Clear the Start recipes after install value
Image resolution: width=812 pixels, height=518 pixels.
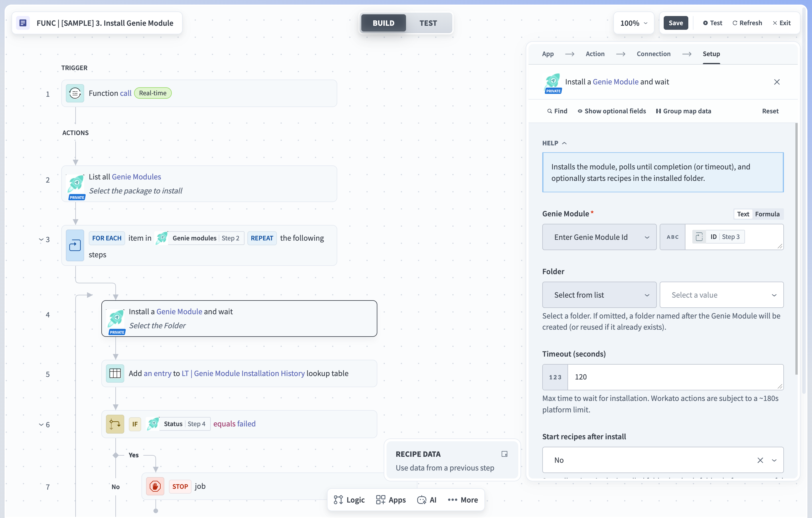[x=760, y=460]
